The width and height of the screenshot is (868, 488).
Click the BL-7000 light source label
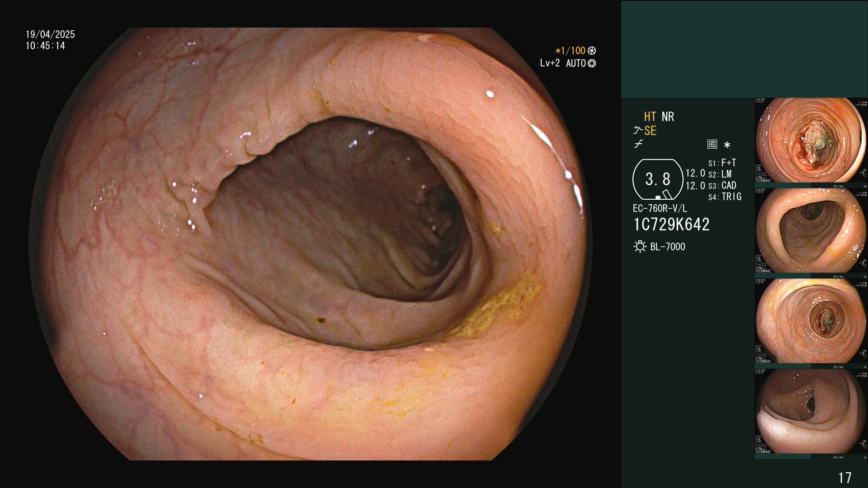pos(668,247)
